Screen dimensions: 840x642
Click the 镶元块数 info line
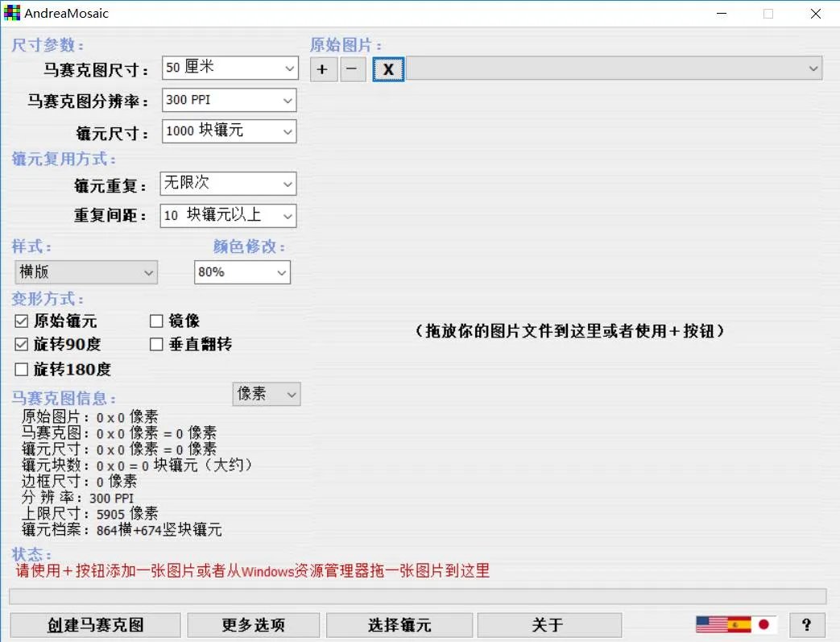(x=136, y=465)
